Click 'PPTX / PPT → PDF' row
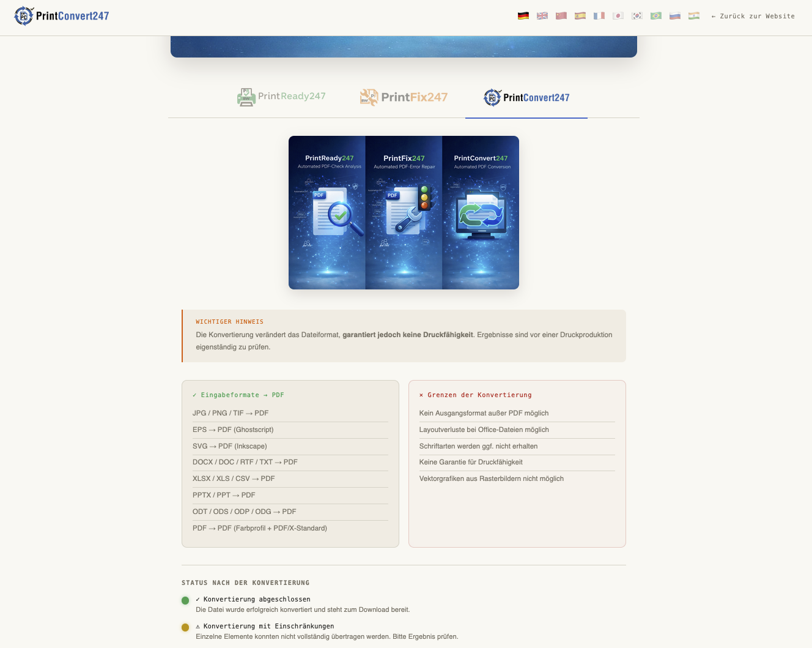Viewport: 812px width, 648px height. click(x=290, y=495)
